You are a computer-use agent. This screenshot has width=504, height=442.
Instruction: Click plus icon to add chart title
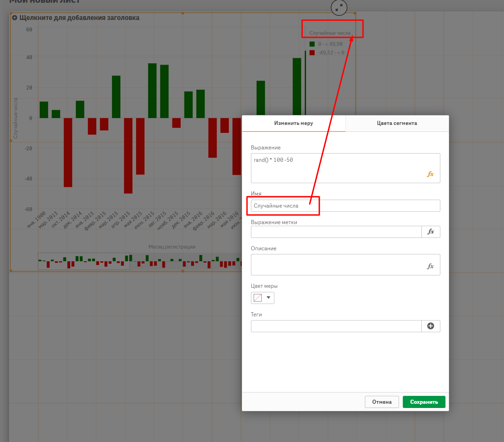(14, 18)
